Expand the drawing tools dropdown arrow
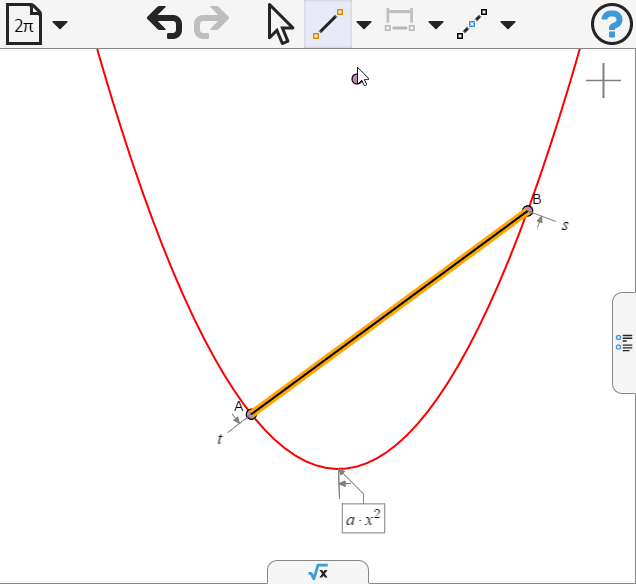The width and height of the screenshot is (636, 584). pos(364,25)
